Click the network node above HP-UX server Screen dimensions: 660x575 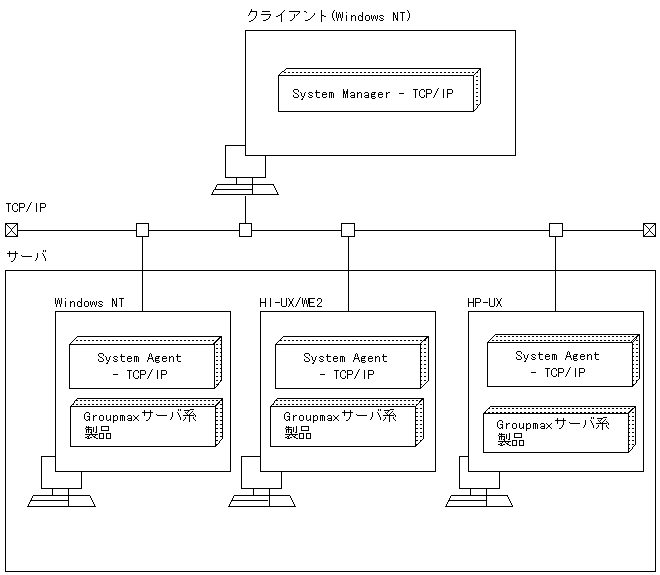(556, 230)
